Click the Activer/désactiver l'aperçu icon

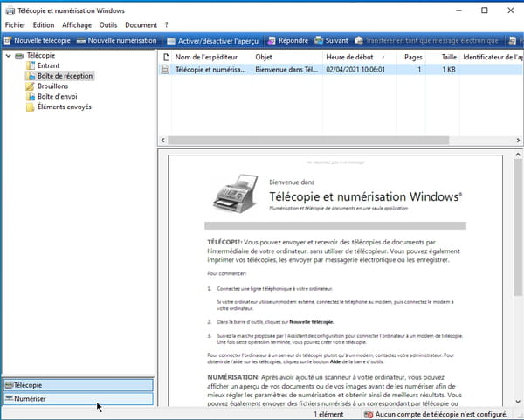pos(171,41)
